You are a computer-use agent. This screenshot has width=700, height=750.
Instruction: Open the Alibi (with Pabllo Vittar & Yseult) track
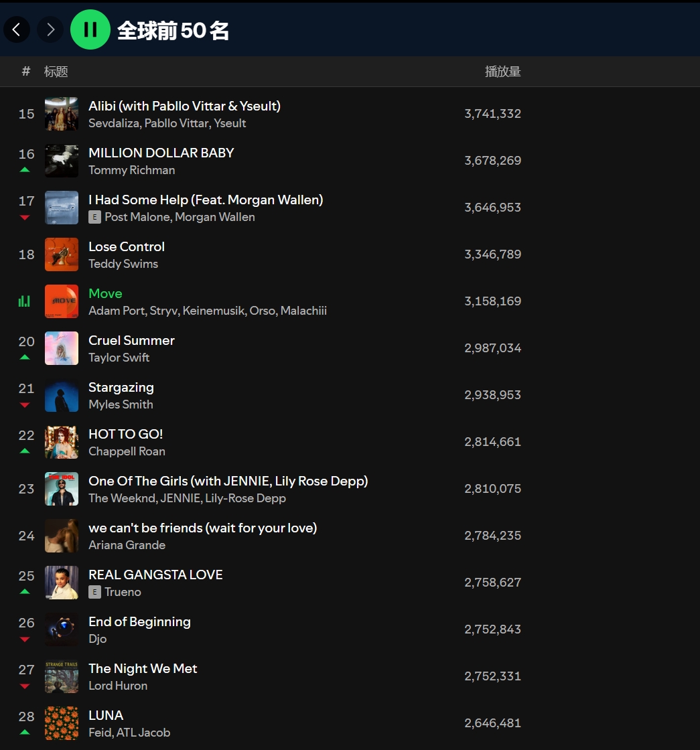184,106
